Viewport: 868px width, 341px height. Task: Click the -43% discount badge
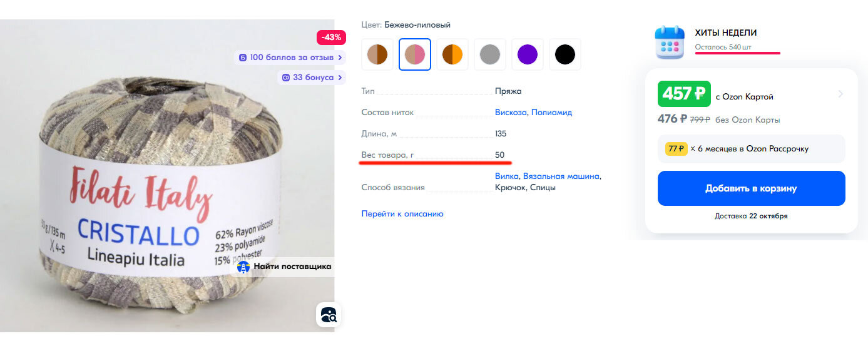331,38
